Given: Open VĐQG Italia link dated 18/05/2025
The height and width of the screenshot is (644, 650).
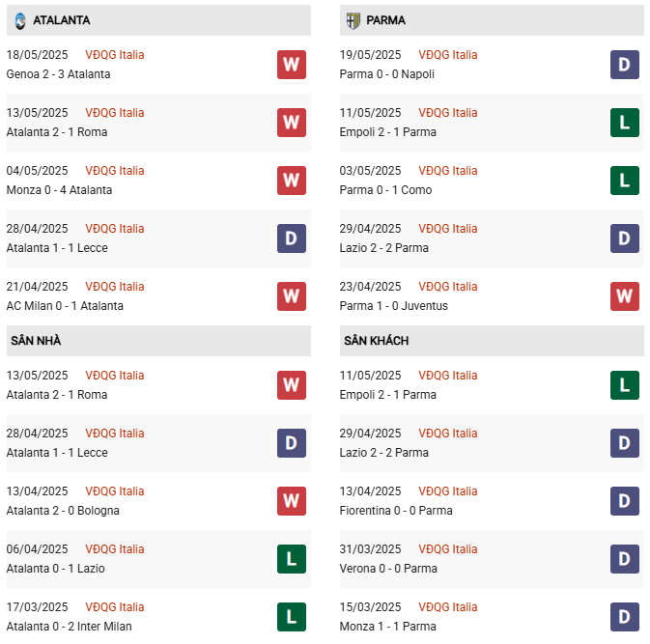Looking at the screenshot, I should 115,55.
